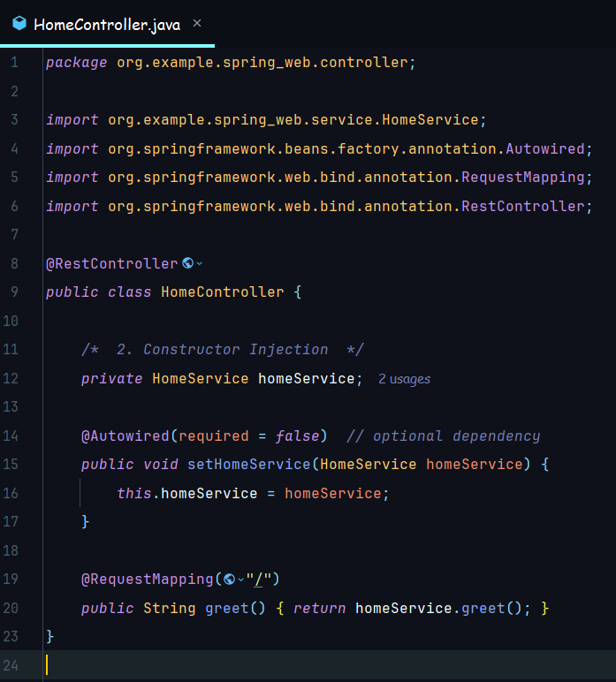Image resolution: width=616 pixels, height=682 pixels.
Task: Click RequestMapping in the line 5 import
Action: 522,177
